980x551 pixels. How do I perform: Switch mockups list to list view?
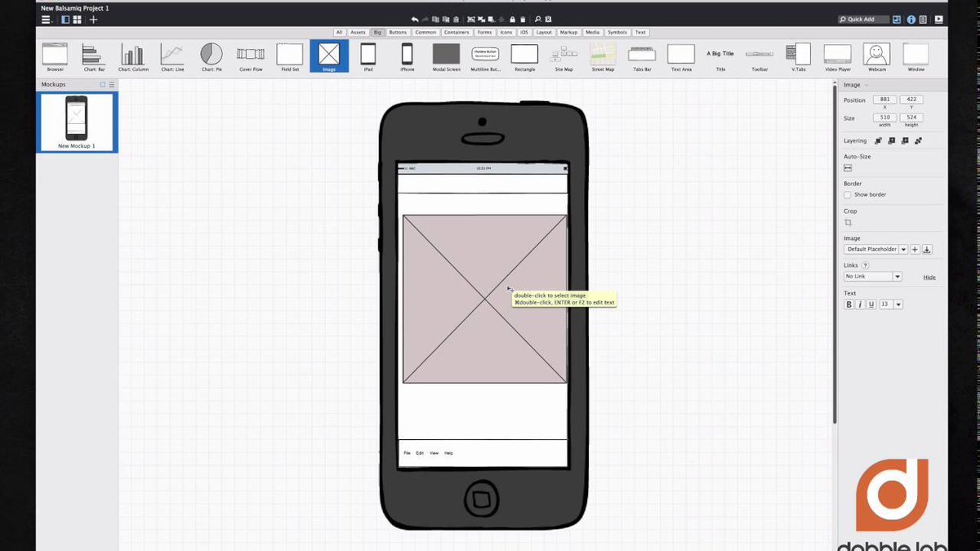(x=112, y=84)
